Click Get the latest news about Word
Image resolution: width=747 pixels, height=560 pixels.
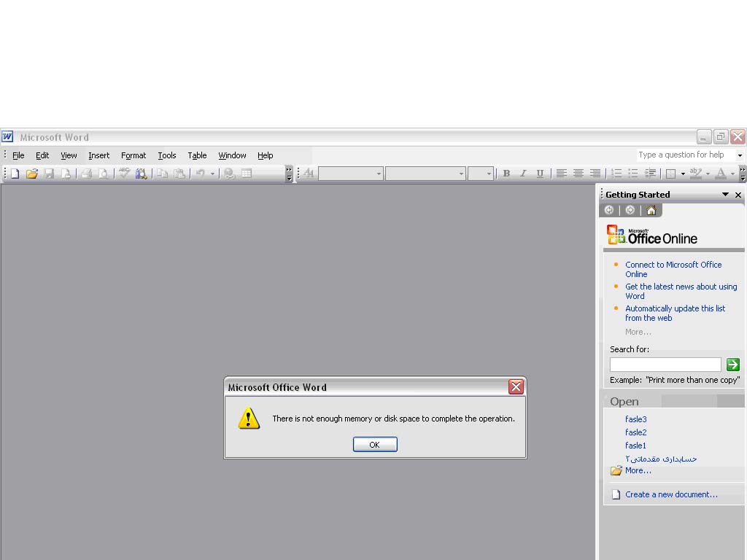click(x=681, y=292)
